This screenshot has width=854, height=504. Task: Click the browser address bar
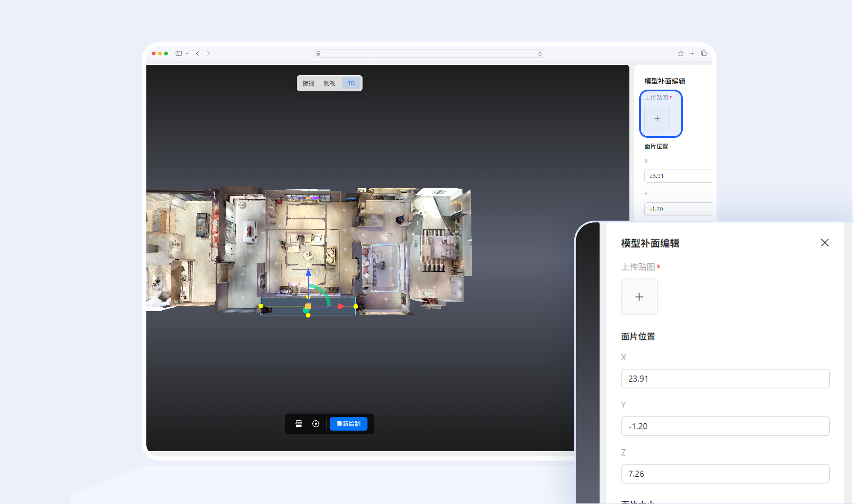pyautogui.click(x=429, y=53)
